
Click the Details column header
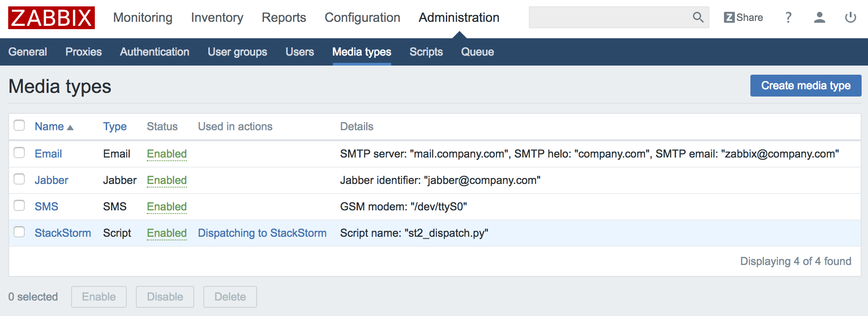click(357, 127)
